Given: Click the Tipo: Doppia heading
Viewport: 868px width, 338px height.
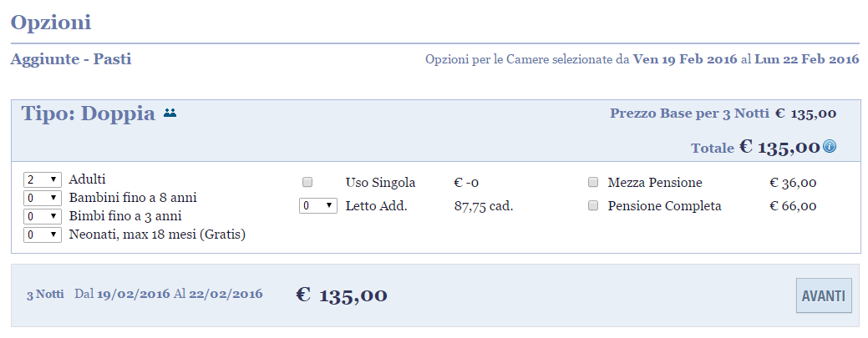Looking at the screenshot, I should 88,114.
